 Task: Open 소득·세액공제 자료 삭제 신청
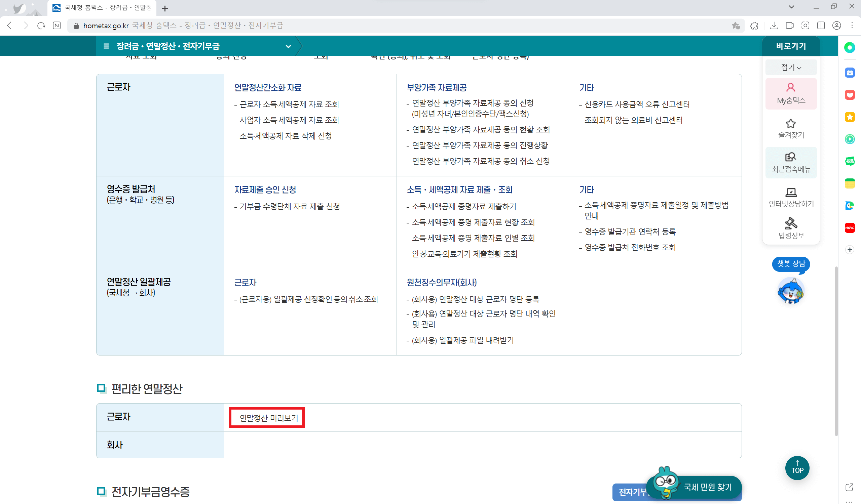pos(285,136)
